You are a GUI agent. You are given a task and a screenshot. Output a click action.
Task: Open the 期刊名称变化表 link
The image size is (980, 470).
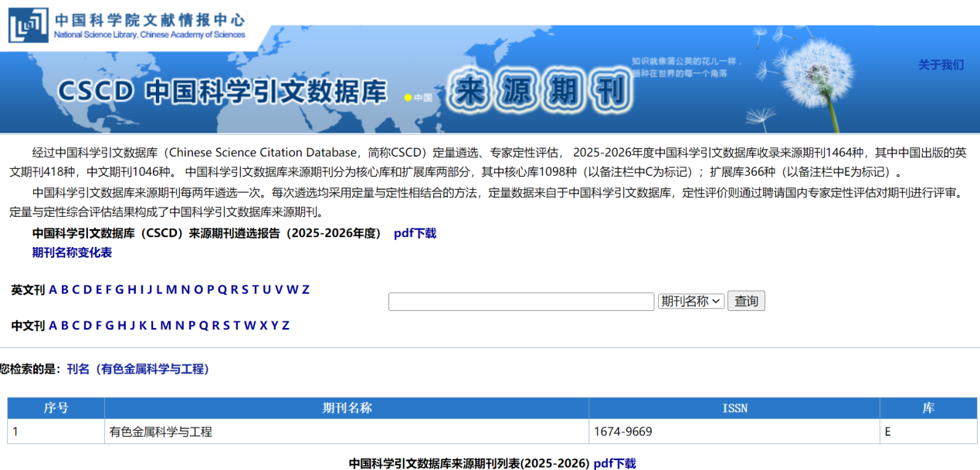point(72,252)
